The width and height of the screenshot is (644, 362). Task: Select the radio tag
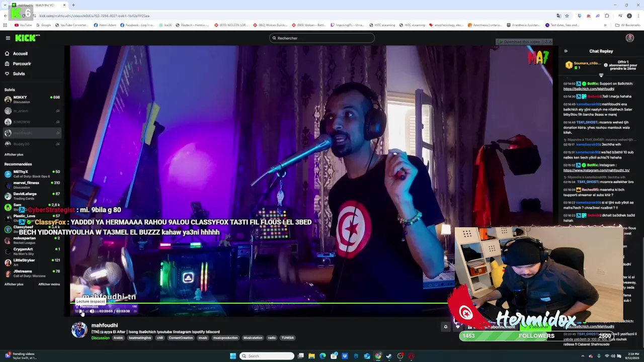(272, 338)
